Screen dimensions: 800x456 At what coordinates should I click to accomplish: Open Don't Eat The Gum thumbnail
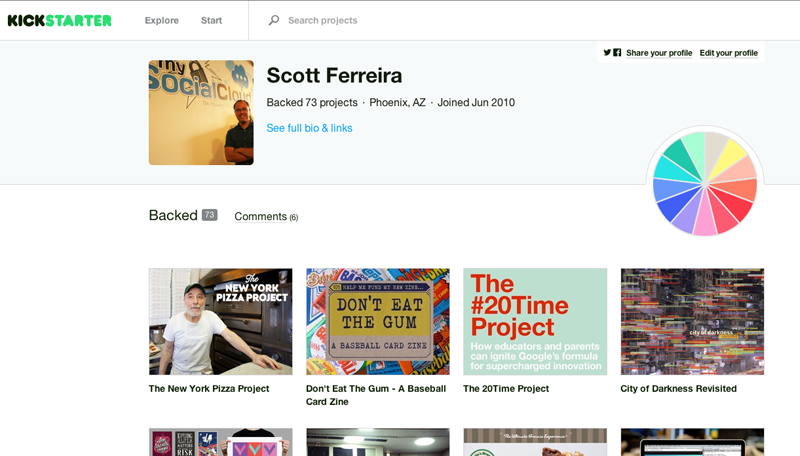pos(378,322)
